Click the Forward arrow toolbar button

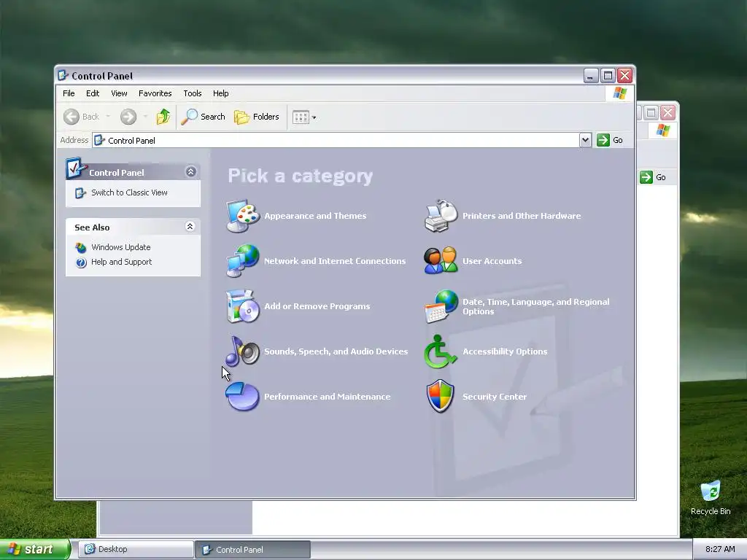(128, 117)
